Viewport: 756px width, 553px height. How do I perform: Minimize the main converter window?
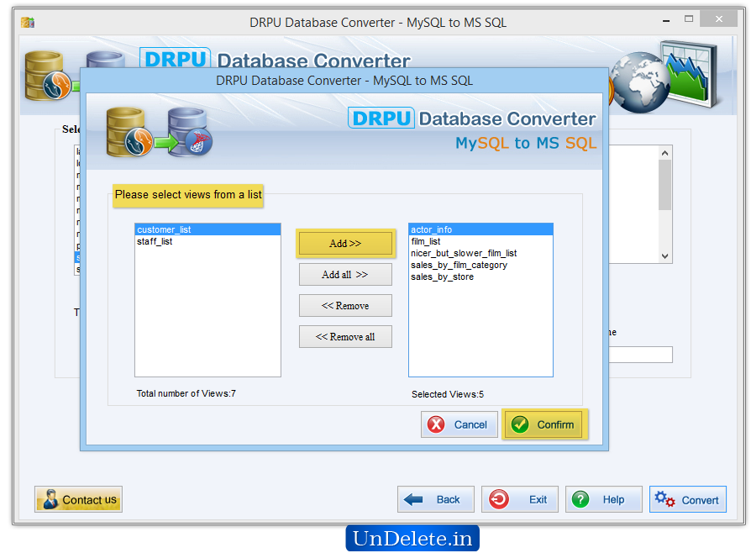[666, 20]
